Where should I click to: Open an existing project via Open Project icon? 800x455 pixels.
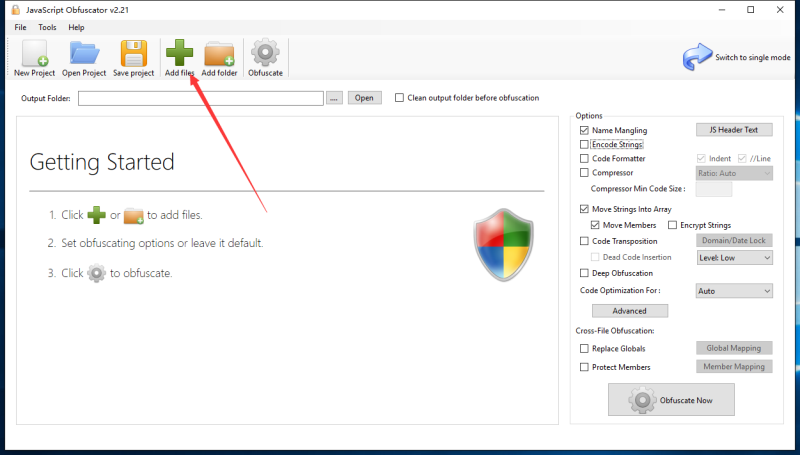pyautogui.click(x=84, y=56)
